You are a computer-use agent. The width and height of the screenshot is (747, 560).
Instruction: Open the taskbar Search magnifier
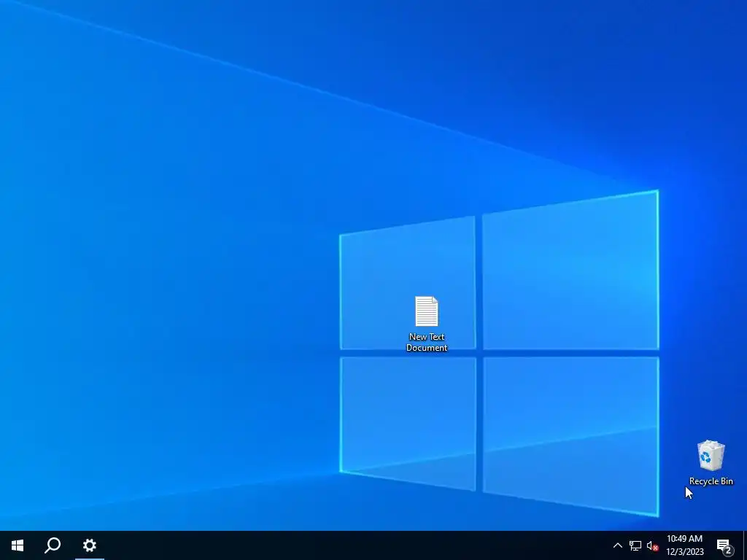53,545
